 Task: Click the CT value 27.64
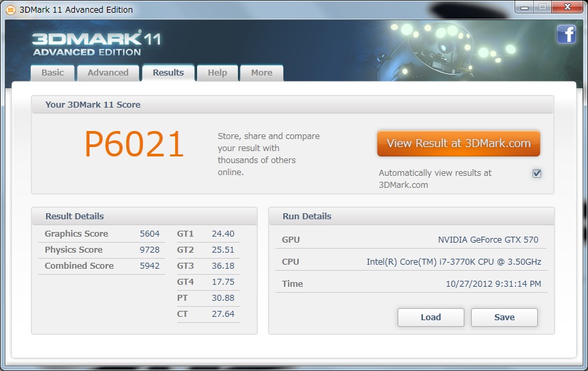tap(223, 314)
